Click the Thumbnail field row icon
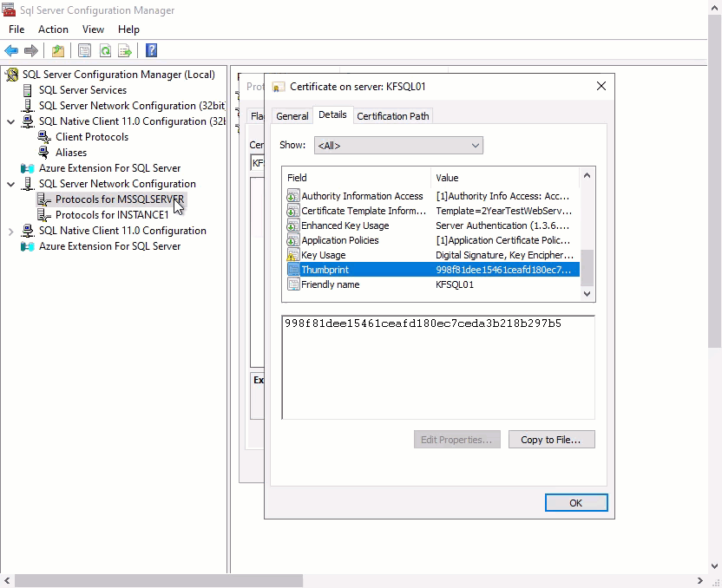The height and width of the screenshot is (588, 722). tap(292, 270)
